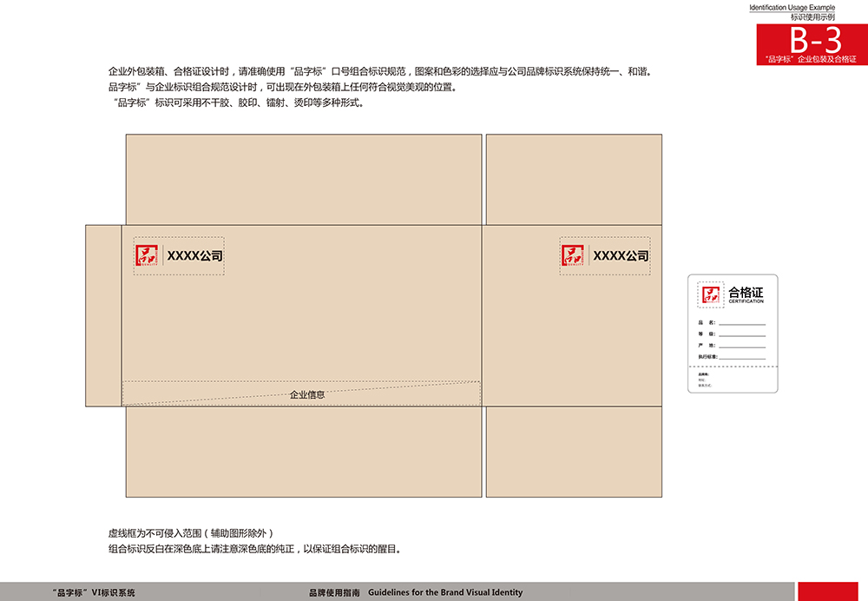Image resolution: width=868 pixels, height=601 pixels.
Task: Click the Guidelines for the Brand Visual Identity text
Action: tap(445, 592)
